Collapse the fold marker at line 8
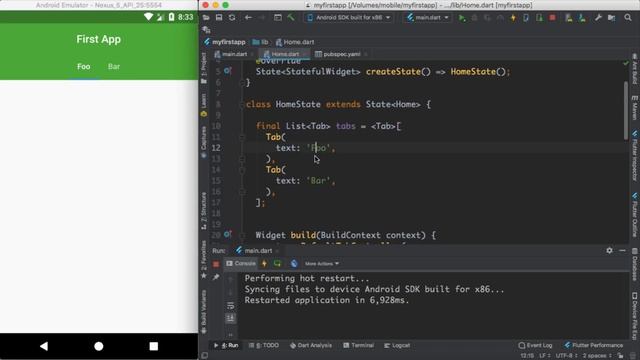The width and height of the screenshot is (640, 360). [x=242, y=104]
